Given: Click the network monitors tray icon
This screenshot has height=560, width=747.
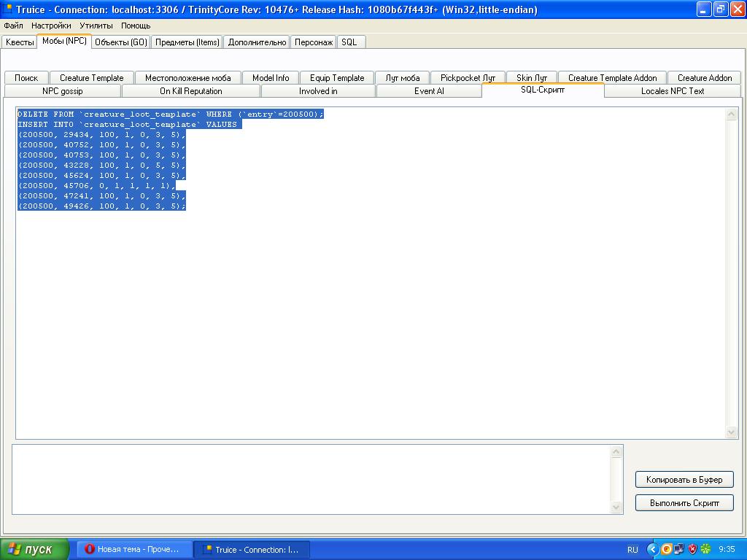Looking at the screenshot, I should pos(679,550).
